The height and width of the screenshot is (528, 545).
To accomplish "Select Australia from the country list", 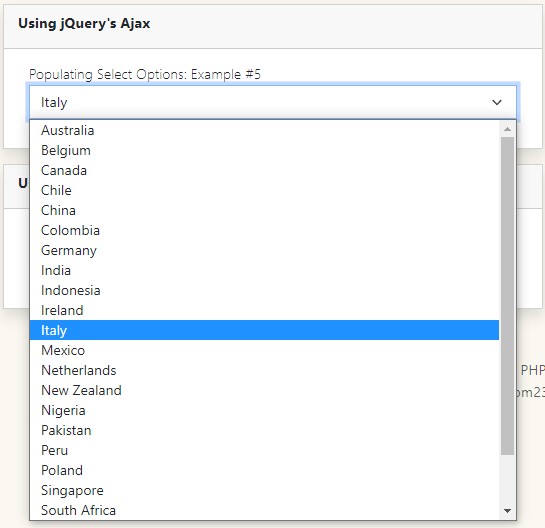I will pos(265,130).
